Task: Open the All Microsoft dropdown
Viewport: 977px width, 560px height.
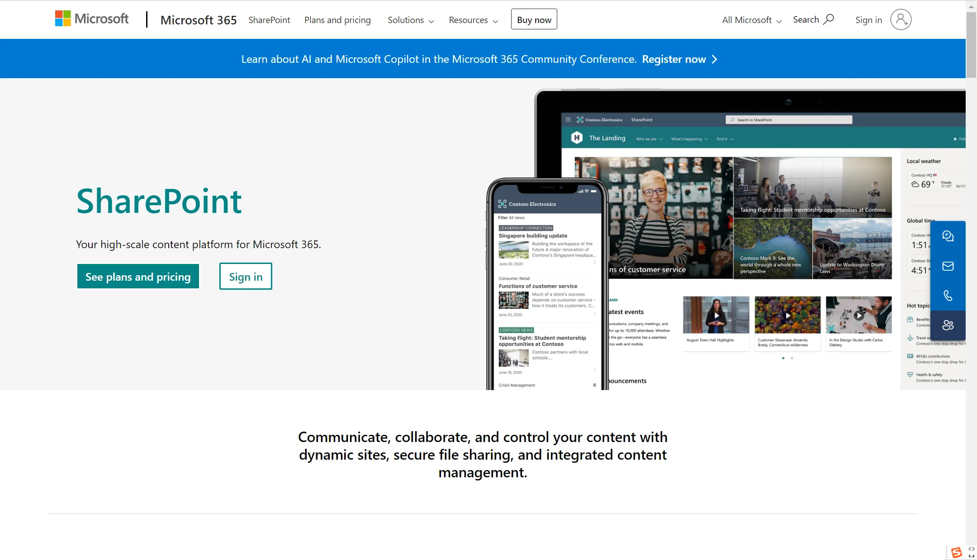Action: click(752, 20)
